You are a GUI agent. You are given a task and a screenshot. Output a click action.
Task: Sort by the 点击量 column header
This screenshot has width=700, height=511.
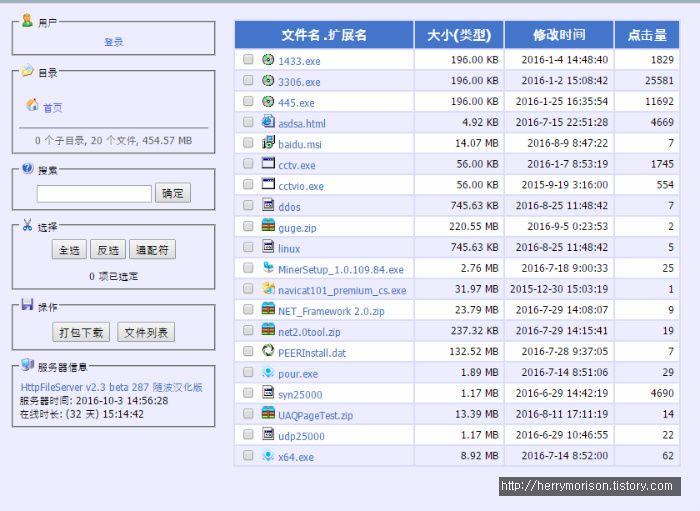click(x=647, y=35)
